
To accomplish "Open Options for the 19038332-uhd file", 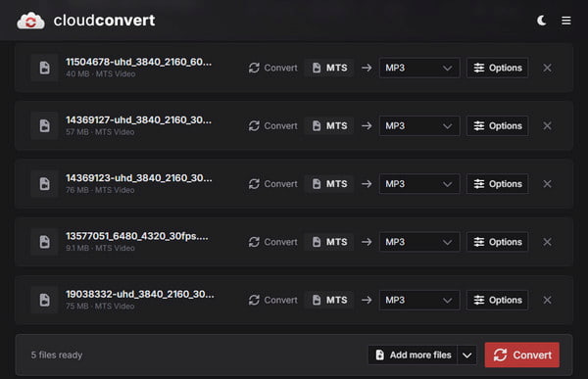I will coord(498,301).
